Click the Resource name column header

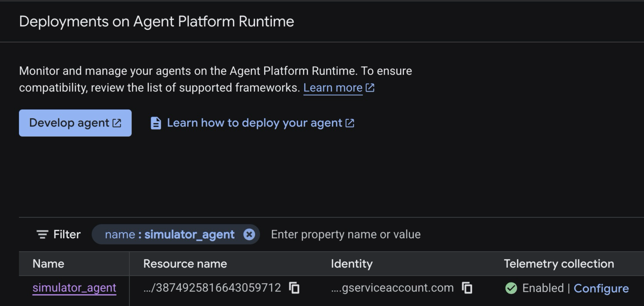[x=185, y=264]
